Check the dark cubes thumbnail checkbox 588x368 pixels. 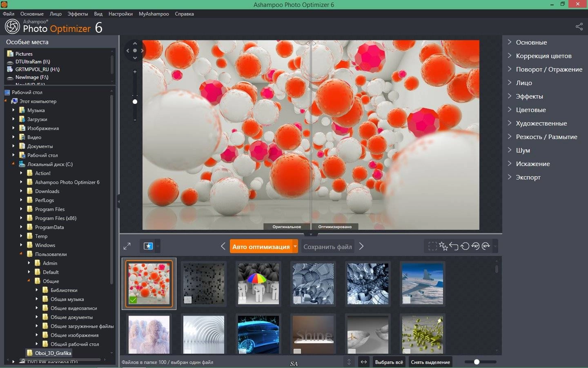[188, 300]
